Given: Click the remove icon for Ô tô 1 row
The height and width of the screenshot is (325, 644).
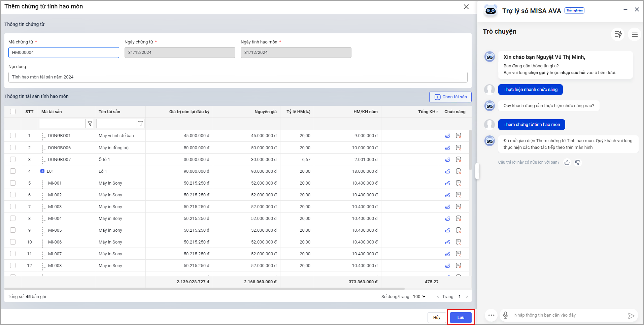Looking at the screenshot, I should click(458, 159).
